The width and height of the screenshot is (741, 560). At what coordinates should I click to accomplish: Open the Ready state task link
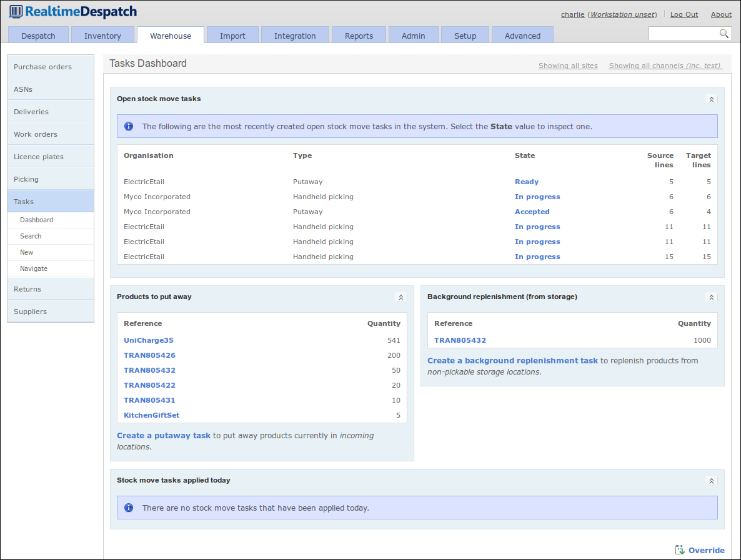click(527, 182)
